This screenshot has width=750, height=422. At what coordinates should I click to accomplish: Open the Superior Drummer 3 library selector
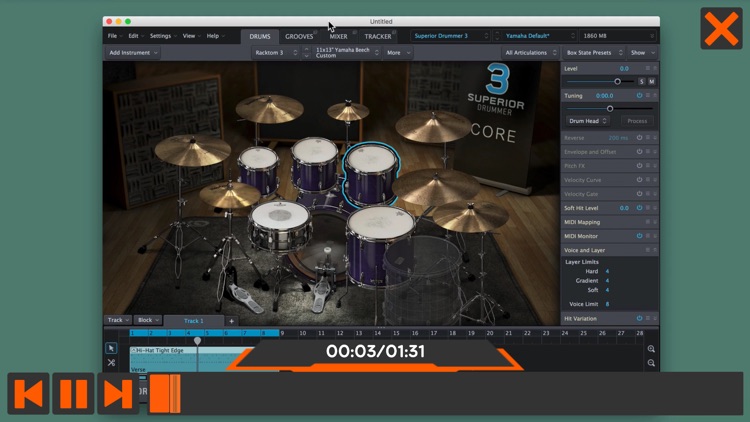(451, 36)
